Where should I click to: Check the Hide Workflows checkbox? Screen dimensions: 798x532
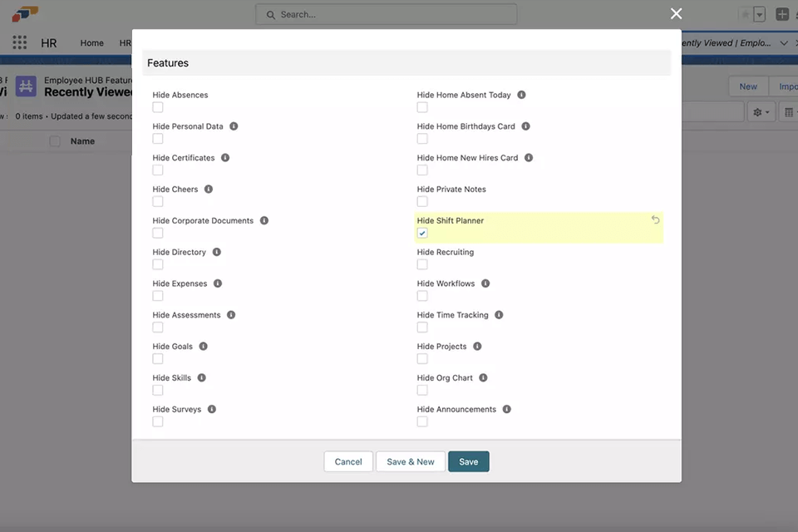422,296
